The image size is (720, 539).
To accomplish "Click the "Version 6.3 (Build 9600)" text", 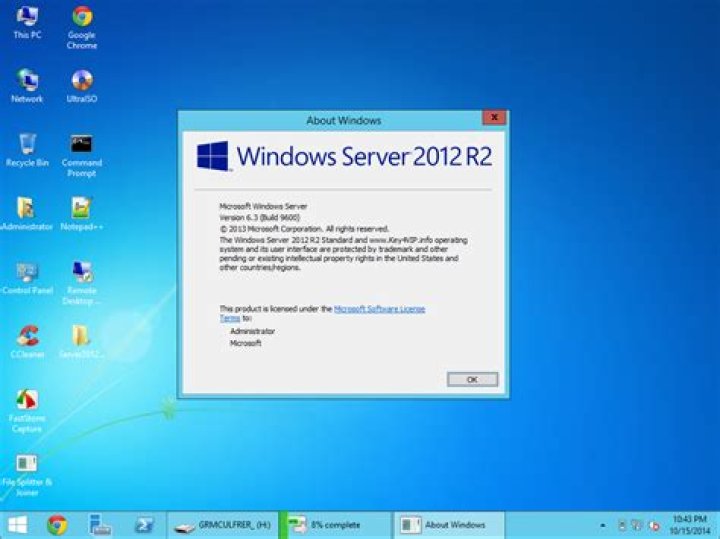I will [x=259, y=218].
